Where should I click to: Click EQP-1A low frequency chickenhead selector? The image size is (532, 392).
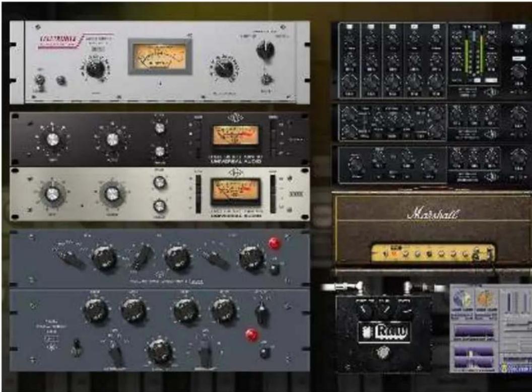point(115,351)
